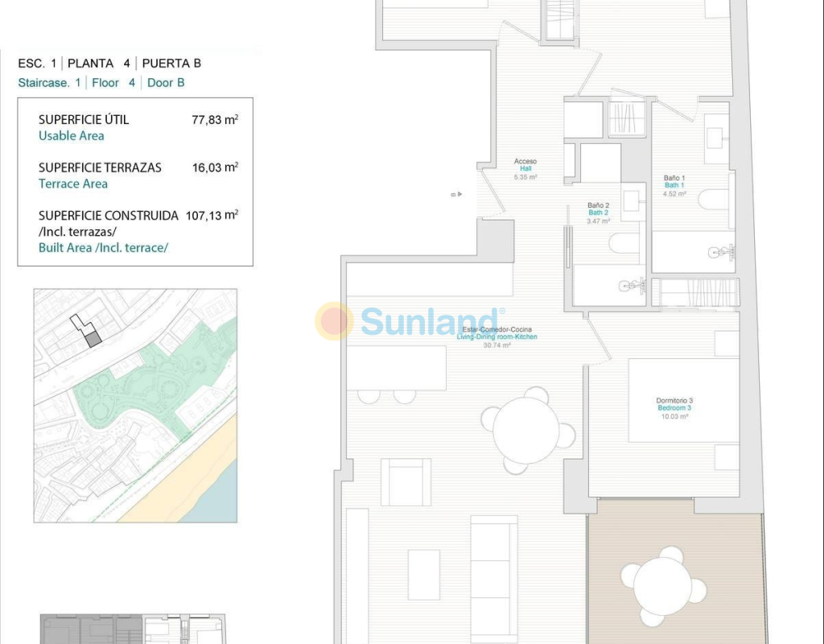Select the Terrace Area 16,03 m² value
The width and height of the screenshot is (824, 644).
(x=214, y=167)
